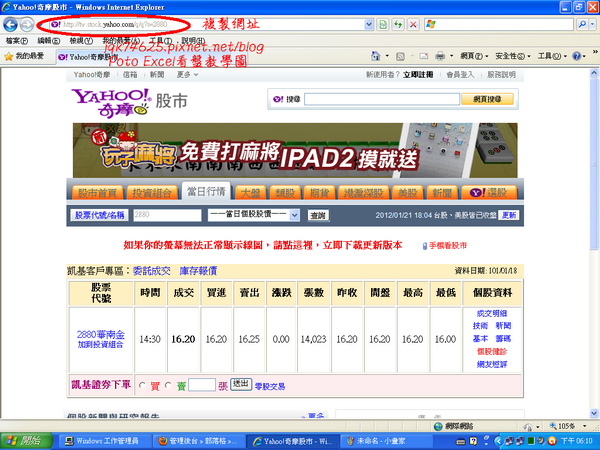Image resolution: width=600 pixels, height=450 pixels.
Task: Click the stock code input field
Action: pos(167,215)
